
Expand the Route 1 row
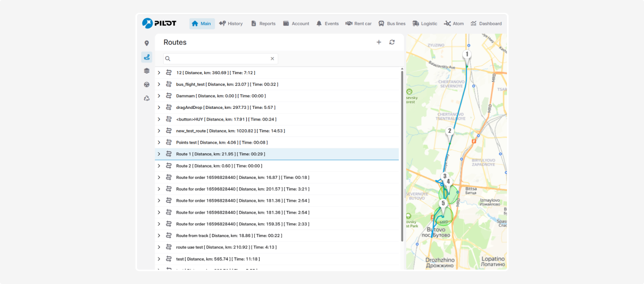click(x=159, y=154)
